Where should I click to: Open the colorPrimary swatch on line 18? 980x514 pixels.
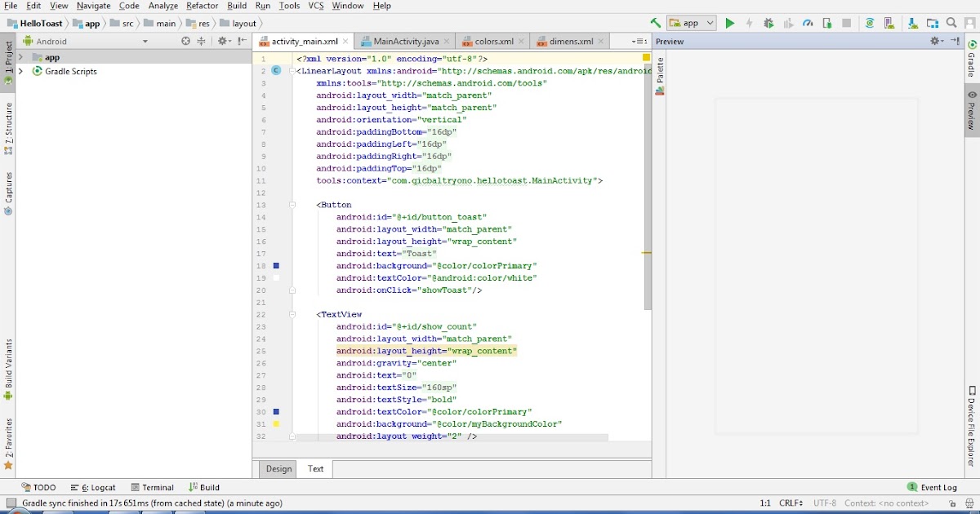(277, 265)
